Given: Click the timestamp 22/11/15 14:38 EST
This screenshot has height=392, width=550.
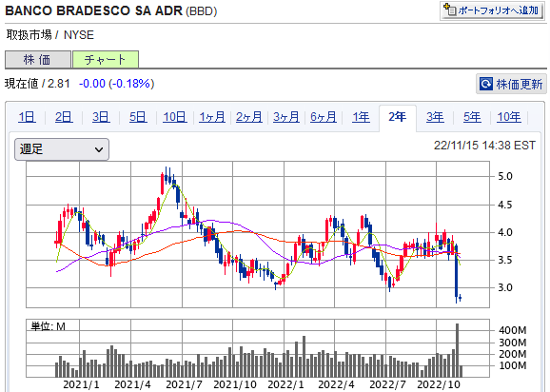Looking at the screenshot, I should (484, 146).
